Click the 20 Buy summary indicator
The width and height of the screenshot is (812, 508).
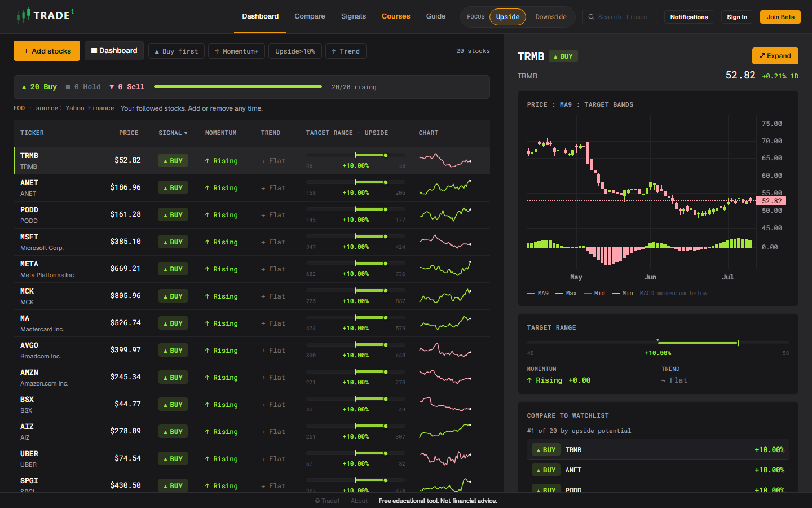click(39, 87)
